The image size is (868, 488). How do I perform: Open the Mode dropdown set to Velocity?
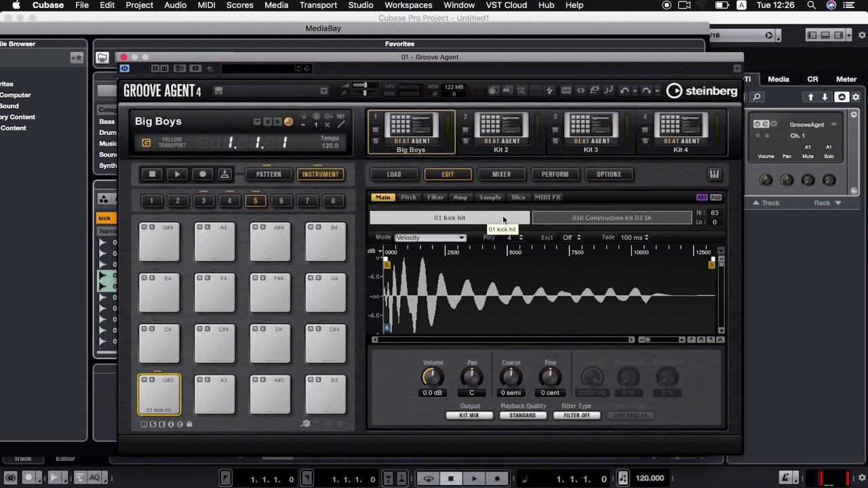(x=431, y=238)
